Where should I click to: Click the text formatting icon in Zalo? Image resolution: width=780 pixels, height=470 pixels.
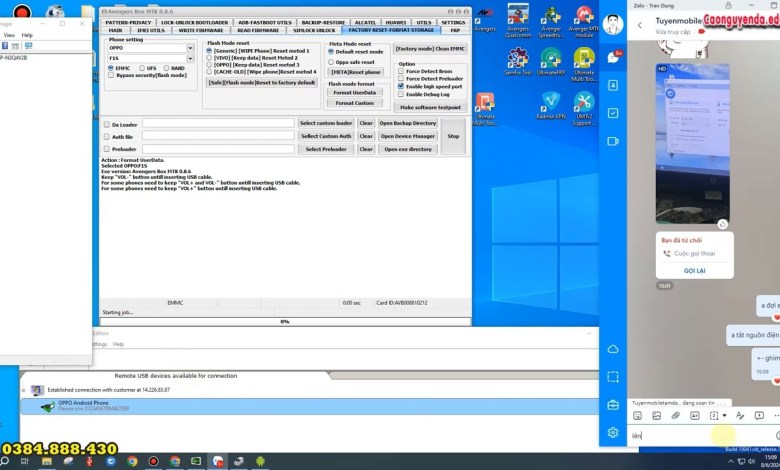(x=740, y=415)
